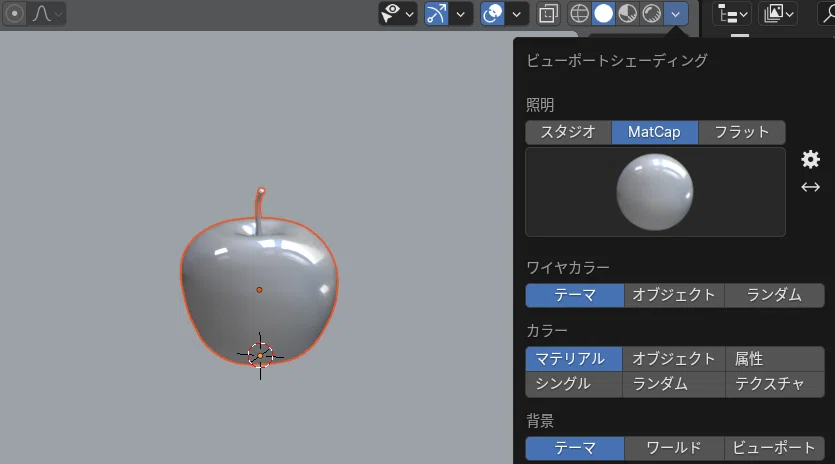Screen dimensions: 835x464
Task: Expand the gizmo options dropdown
Action: (461, 14)
